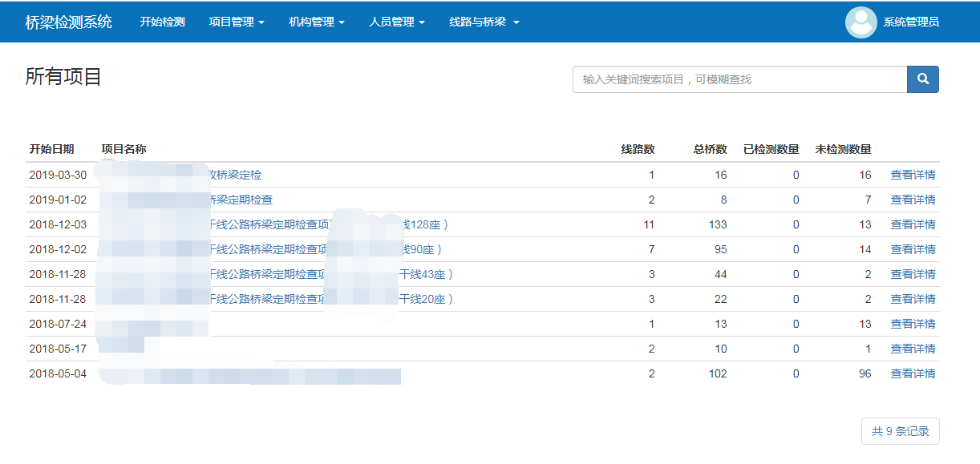This screenshot has width=980, height=464.
Task: View details for the 2019-03-30 project
Action: click(x=913, y=175)
